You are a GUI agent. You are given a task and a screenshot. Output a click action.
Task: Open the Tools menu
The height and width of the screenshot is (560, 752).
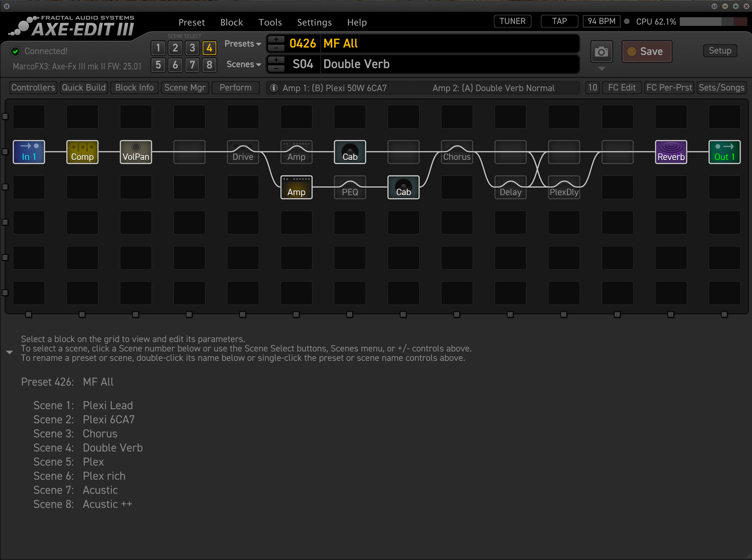tap(270, 22)
